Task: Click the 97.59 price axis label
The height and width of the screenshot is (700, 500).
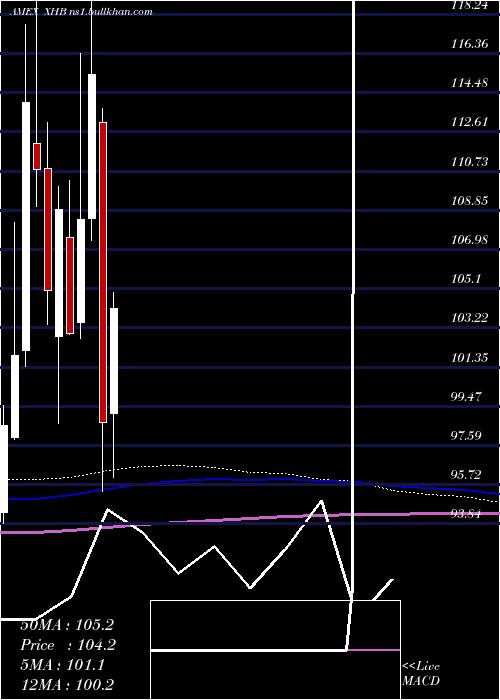Action: [x=467, y=435]
